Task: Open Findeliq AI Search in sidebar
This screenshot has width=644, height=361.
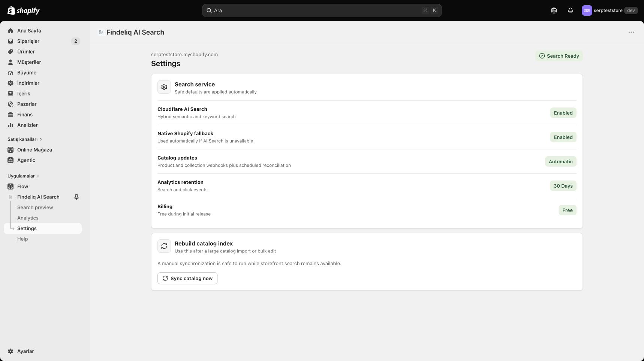Action: 38,197
